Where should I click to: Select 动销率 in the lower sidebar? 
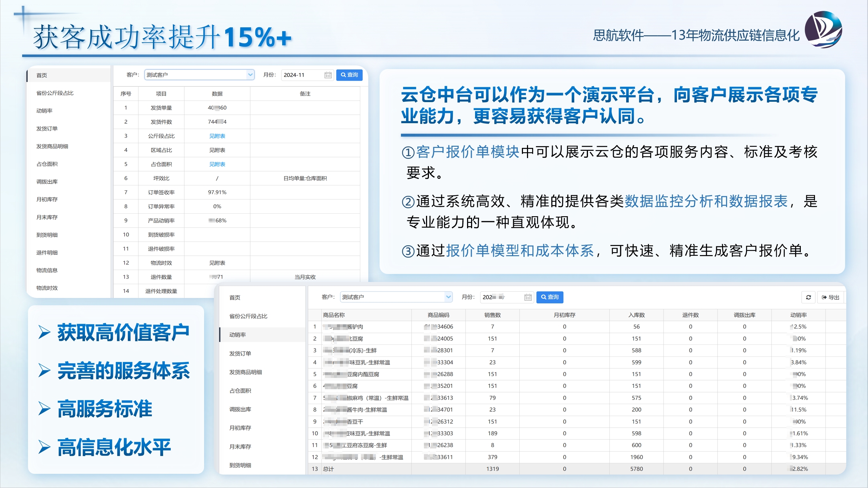(238, 335)
